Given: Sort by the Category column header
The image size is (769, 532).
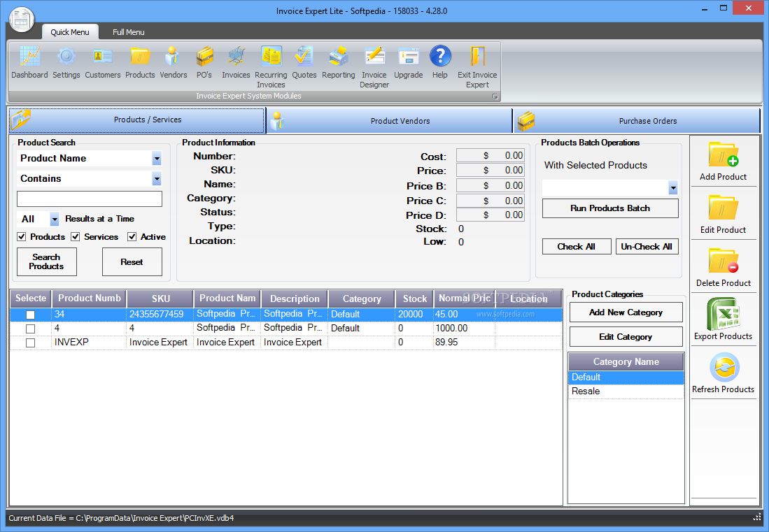Looking at the screenshot, I should [362, 299].
